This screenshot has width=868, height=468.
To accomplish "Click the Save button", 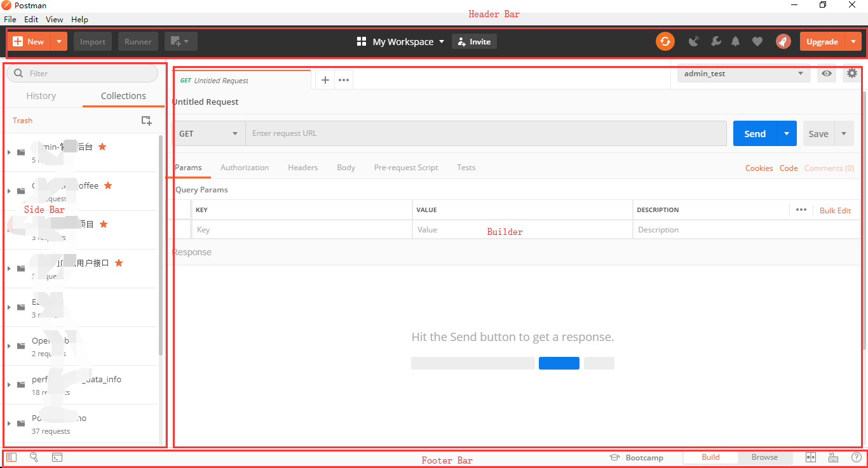I will 818,133.
